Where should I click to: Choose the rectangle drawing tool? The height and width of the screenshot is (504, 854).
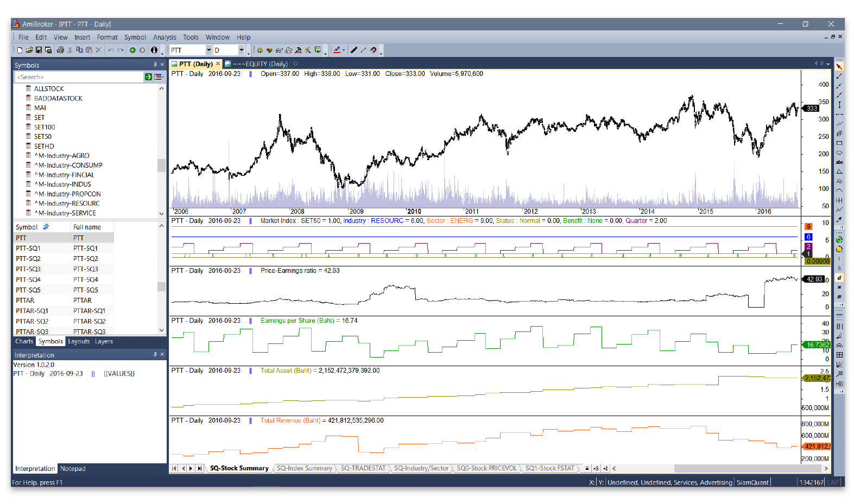839,143
